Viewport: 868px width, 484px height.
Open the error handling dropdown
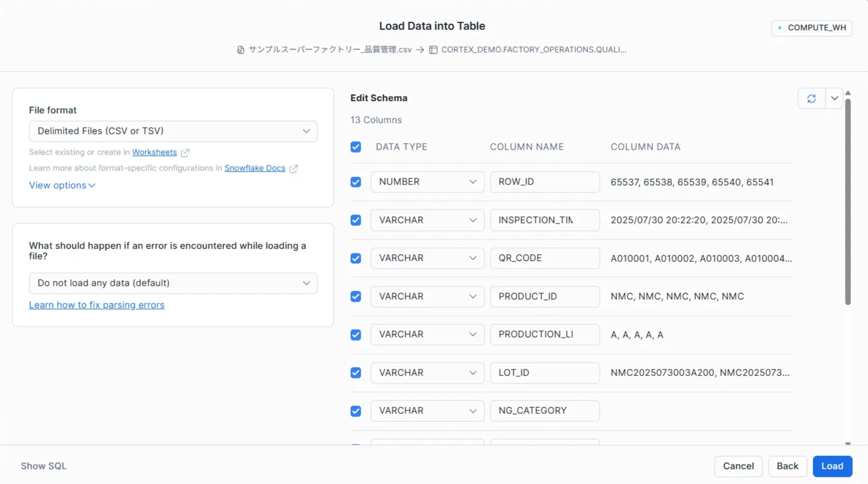pos(173,283)
